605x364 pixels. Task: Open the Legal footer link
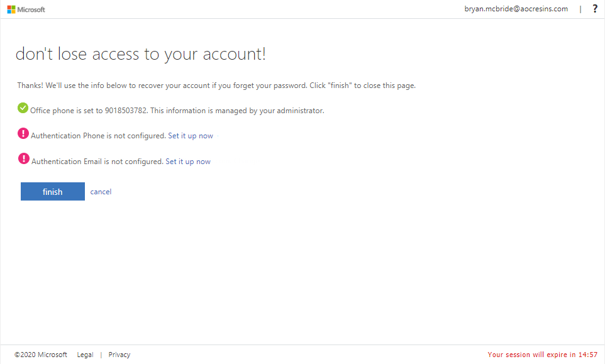coord(85,355)
